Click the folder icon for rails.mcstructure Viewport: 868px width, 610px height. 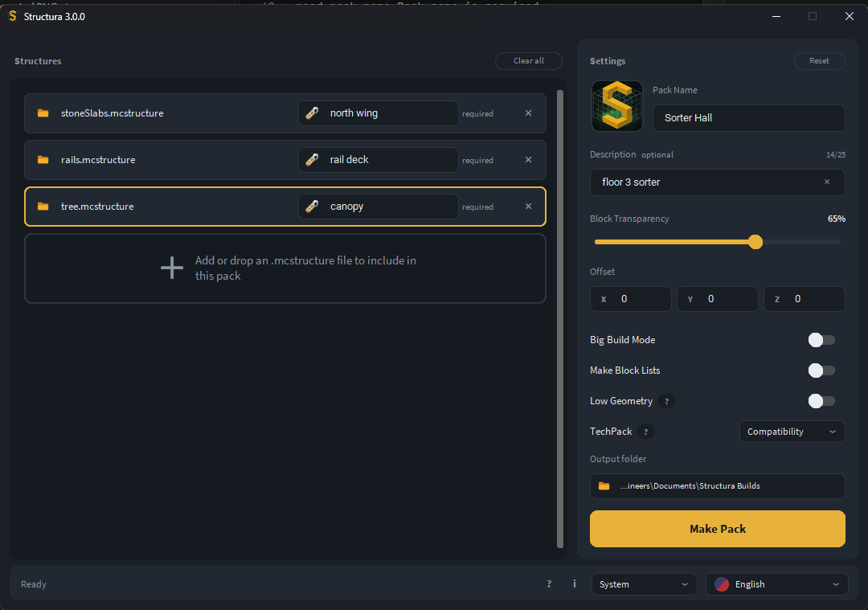tap(43, 159)
